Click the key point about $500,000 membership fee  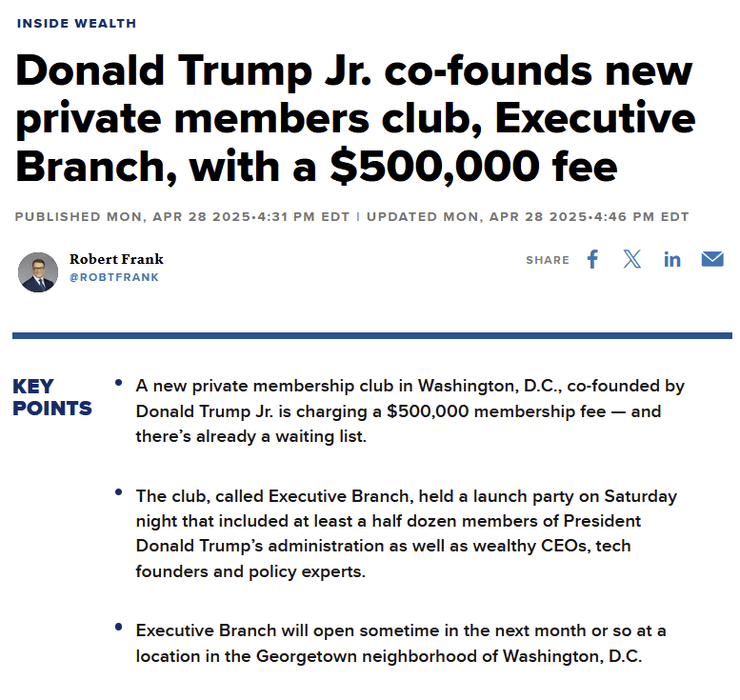coord(410,411)
